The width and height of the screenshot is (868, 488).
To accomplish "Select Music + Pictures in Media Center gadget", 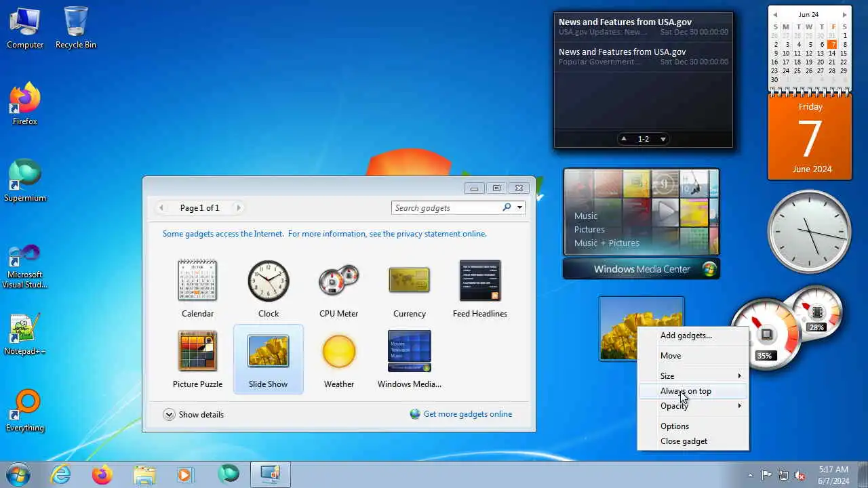I will 607,243.
